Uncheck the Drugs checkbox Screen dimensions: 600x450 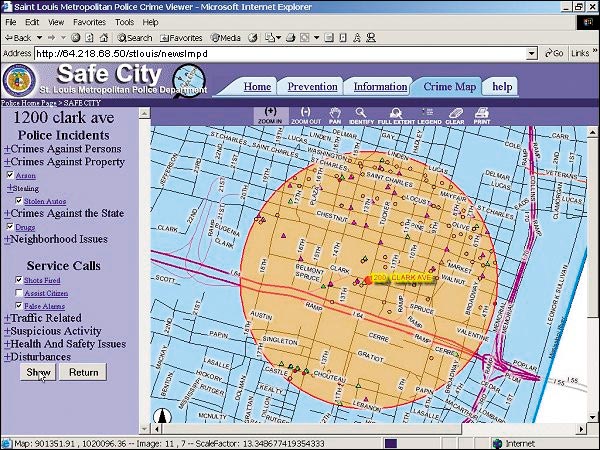[x=10, y=227]
